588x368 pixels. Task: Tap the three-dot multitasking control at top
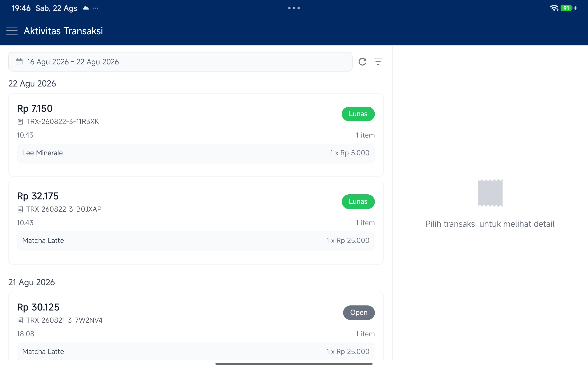point(294,8)
